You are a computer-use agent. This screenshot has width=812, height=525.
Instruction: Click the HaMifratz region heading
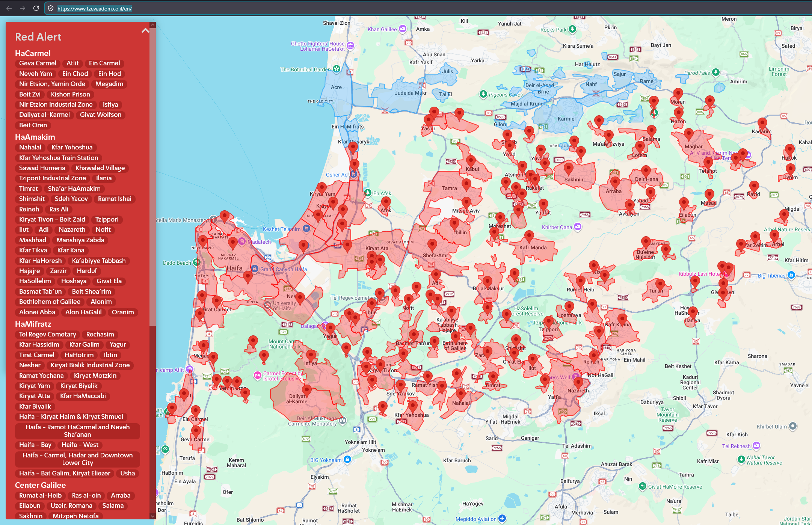(x=33, y=324)
